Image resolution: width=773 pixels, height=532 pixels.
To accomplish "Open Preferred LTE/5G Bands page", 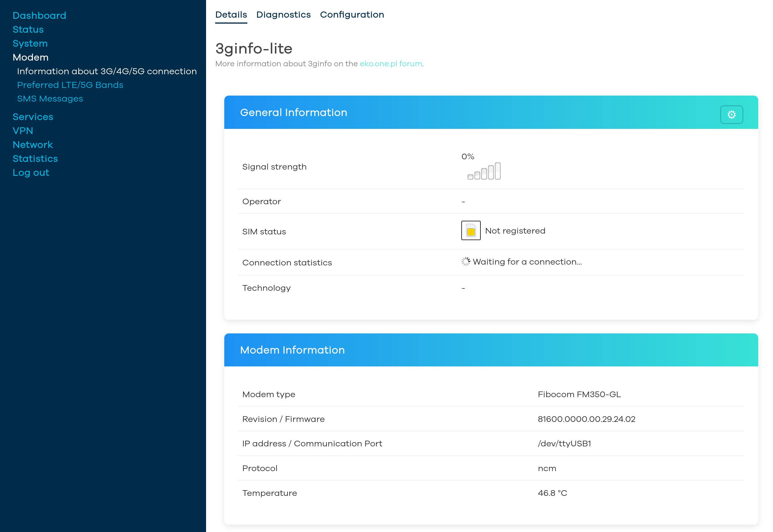I will coord(70,85).
